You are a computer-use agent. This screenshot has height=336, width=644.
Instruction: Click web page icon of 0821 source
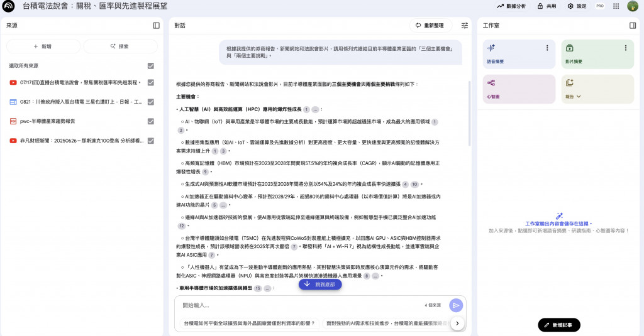pos(13,102)
